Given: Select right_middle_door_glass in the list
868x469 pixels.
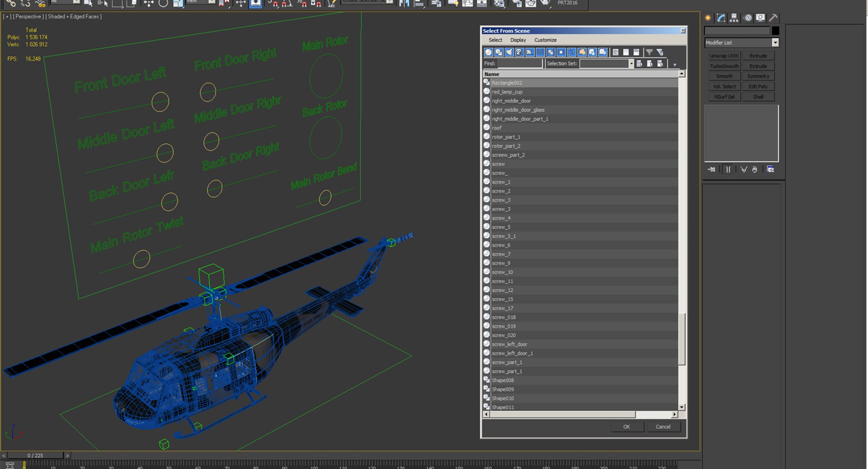Looking at the screenshot, I should [580, 110].
